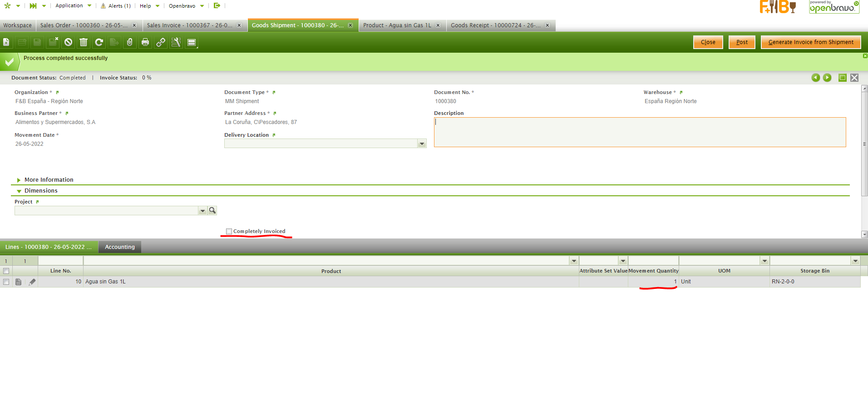Follow the Warehouse link arrow
868x412 pixels.
681,92
